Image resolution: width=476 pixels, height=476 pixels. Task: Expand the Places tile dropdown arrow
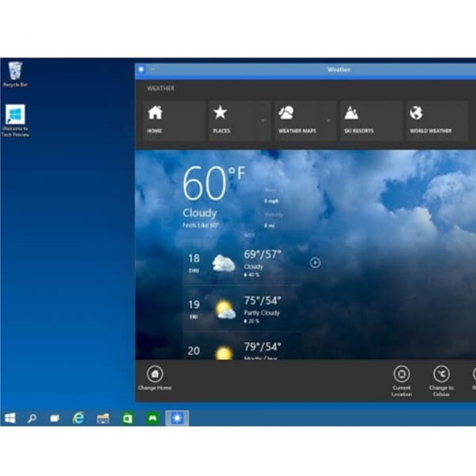click(262, 121)
